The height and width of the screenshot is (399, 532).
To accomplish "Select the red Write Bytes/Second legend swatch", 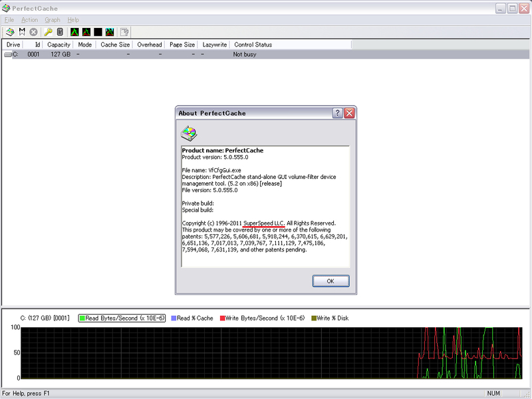I will 223,319.
